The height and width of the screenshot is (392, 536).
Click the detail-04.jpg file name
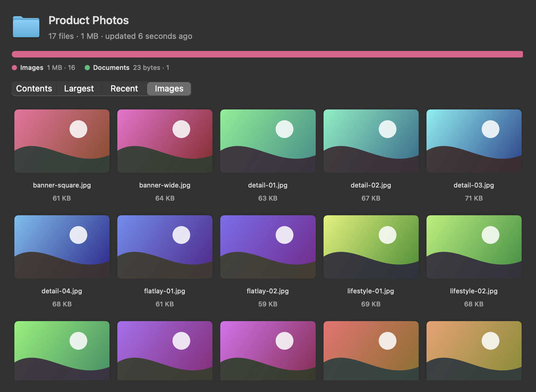click(62, 291)
